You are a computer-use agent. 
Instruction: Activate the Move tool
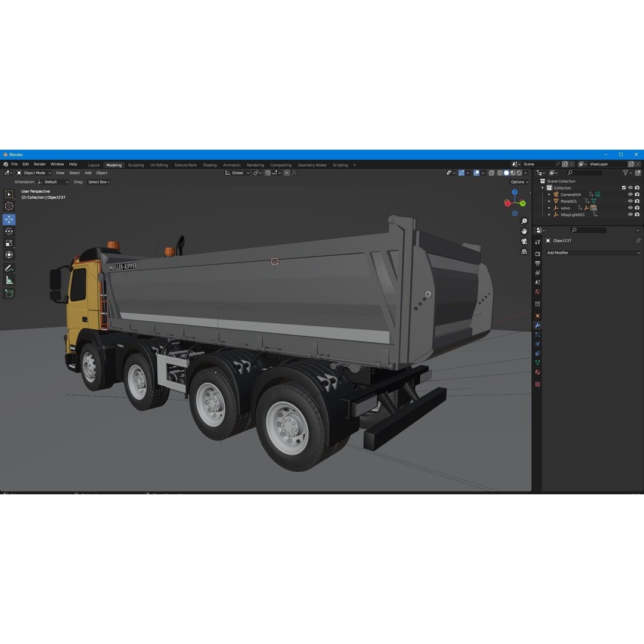9,219
